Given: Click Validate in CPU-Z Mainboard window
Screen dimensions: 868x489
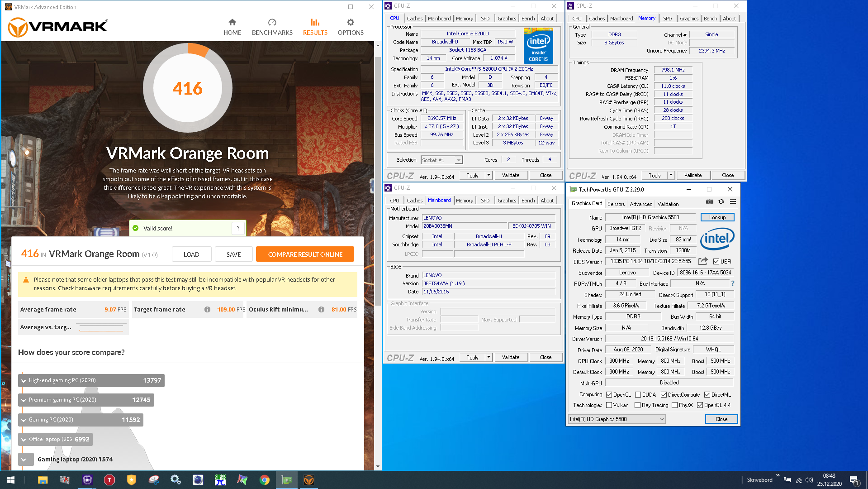Looking at the screenshot, I should click(511, 357).
